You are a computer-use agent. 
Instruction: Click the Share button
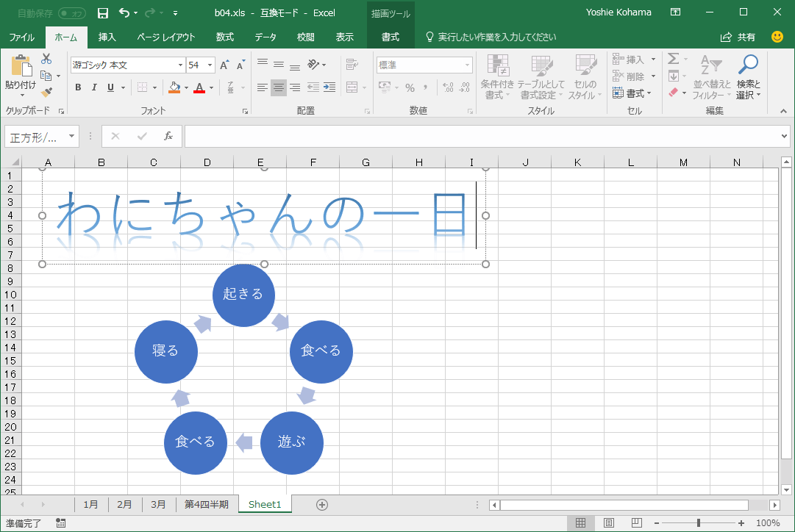738,37
